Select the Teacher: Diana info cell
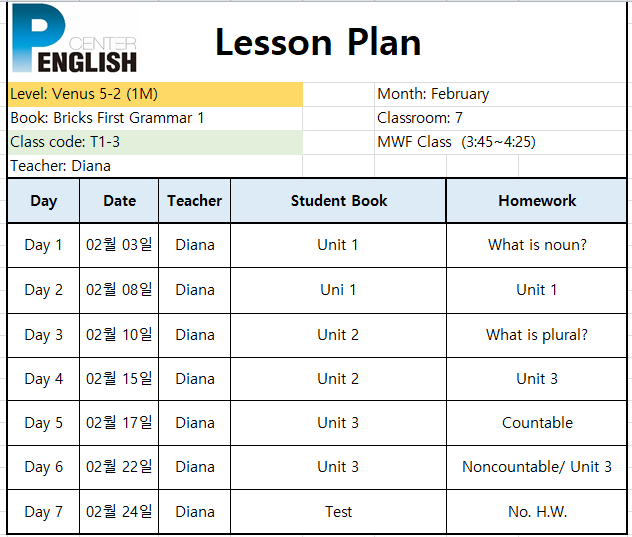The image size is (632, 537). 155,166
